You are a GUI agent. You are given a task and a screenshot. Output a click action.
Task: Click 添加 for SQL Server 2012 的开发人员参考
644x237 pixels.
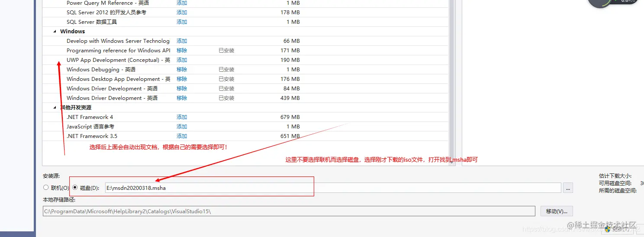point(182,13)
